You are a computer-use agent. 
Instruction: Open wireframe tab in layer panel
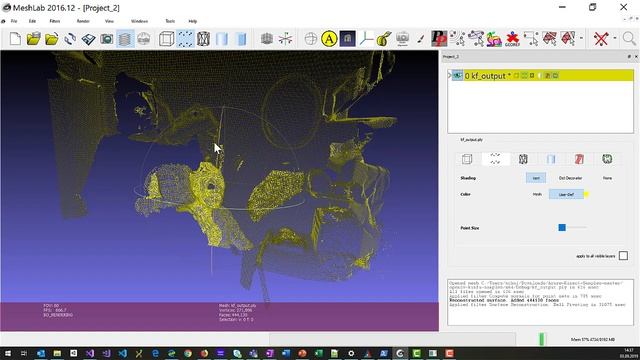tap(523, 159)
